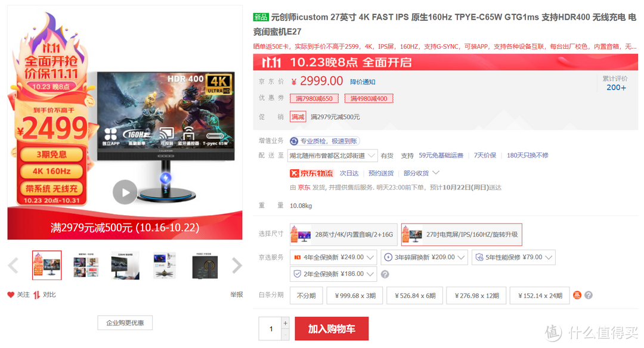Click the 180天只换不修 link

point(527,156)
